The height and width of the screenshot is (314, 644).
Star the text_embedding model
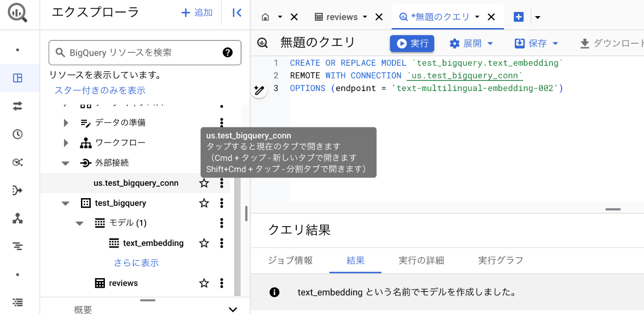[204, 243]
